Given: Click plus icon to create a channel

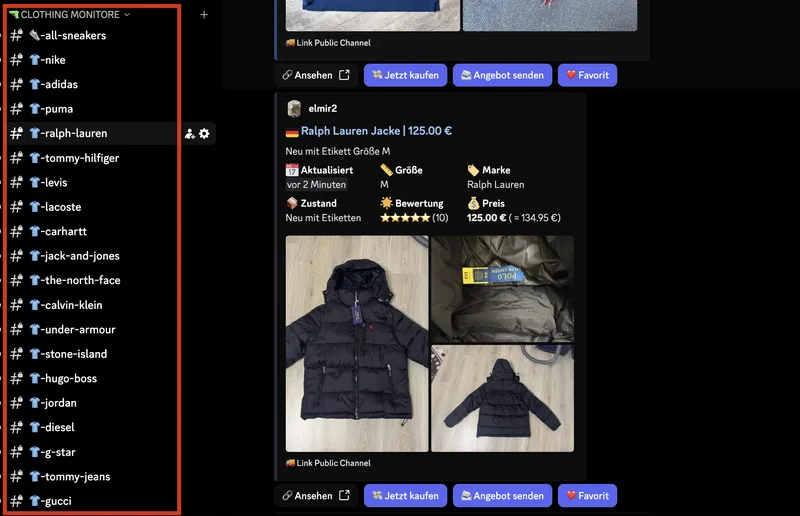Looking at the screenshot, I should tap(204, 15).
